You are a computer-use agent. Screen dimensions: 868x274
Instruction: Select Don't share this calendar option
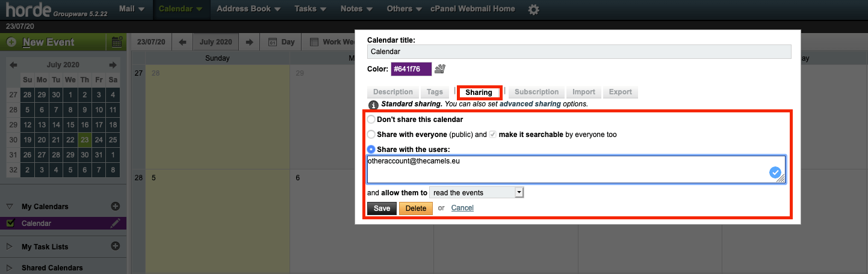pos(371,120)
